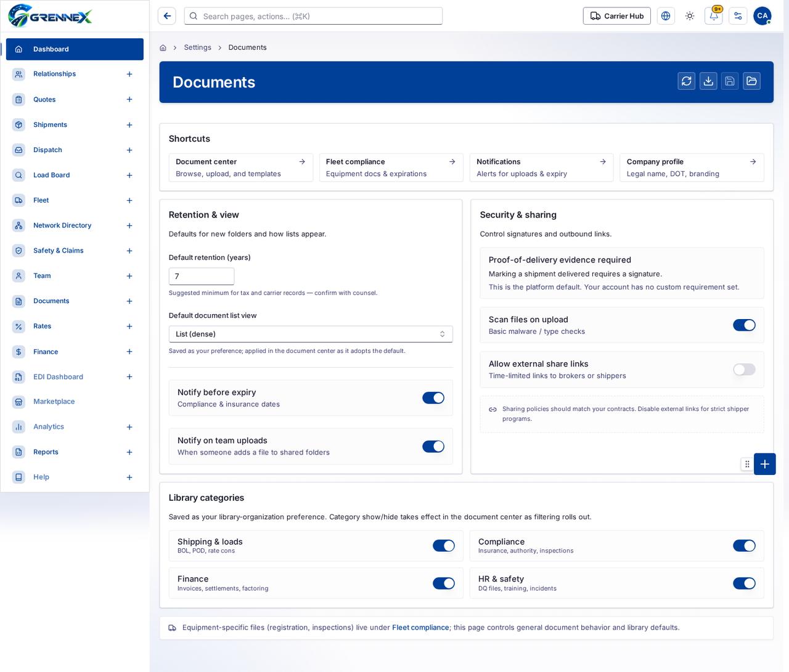Disable Scan files on upload
The height and width of the screenshot is (672, 789).
pyautogui.click(x=744, y=325)
